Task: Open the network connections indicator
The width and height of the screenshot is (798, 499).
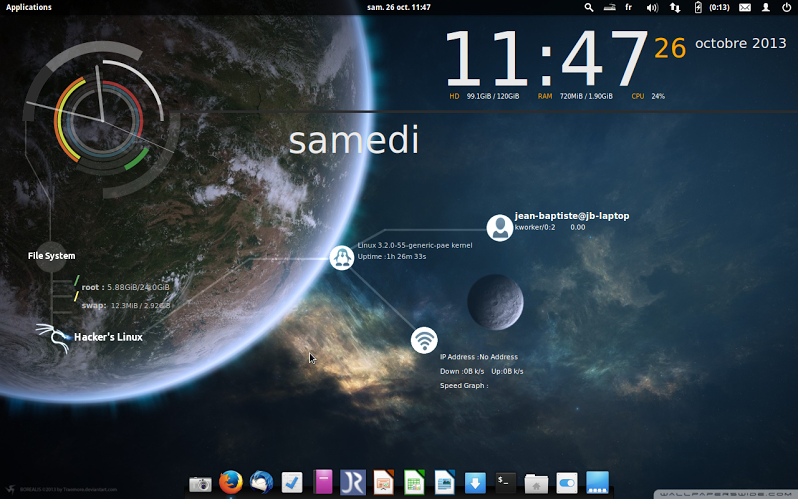Action: point(675,7)
